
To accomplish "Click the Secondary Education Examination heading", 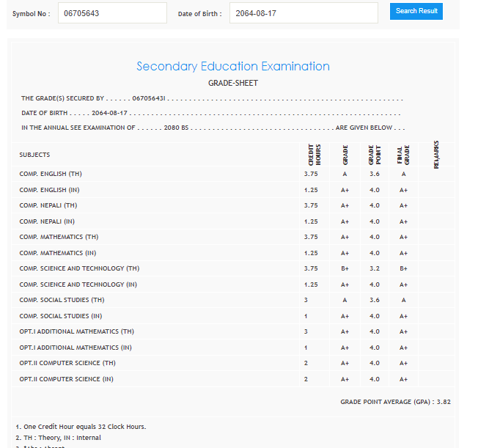I will click(233, 67).
